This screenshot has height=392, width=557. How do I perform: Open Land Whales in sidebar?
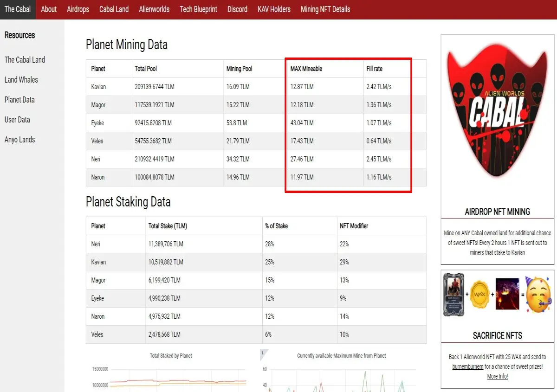click(x=21, y=80)
